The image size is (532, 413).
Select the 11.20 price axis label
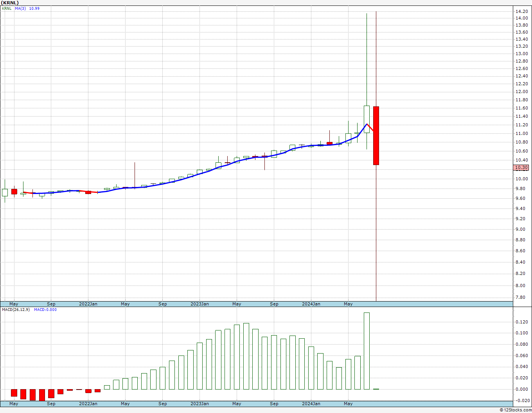point(521,125)
